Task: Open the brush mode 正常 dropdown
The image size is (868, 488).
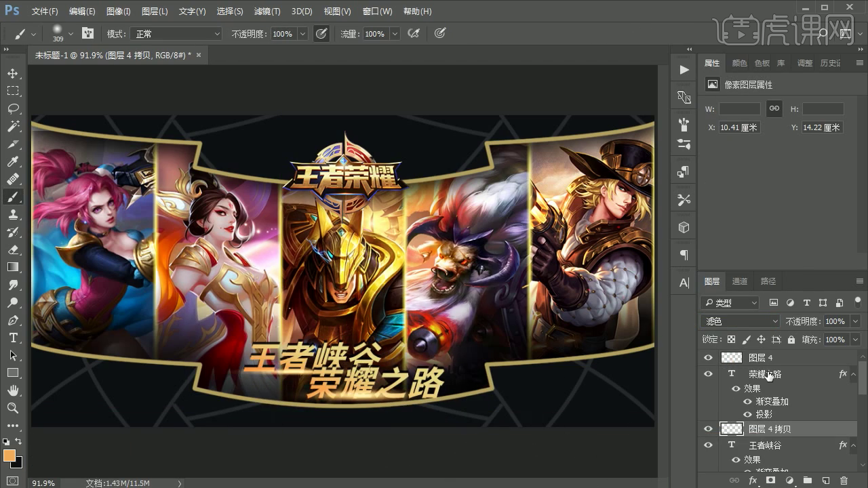Action: pyautogui.click(x=177, y=33)
